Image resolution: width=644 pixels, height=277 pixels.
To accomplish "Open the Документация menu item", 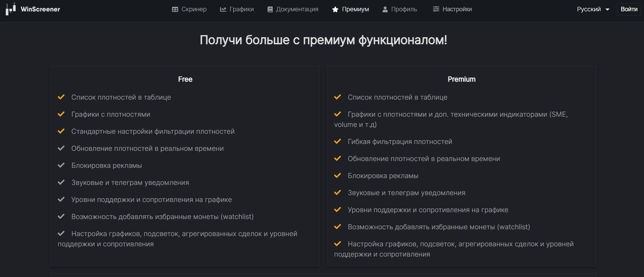I will [x=297, y=9].
